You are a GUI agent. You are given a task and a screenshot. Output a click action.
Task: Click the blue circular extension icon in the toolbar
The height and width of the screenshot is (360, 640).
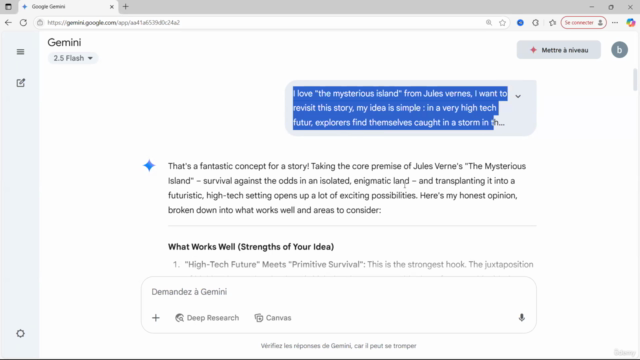(x=520, y=22)
